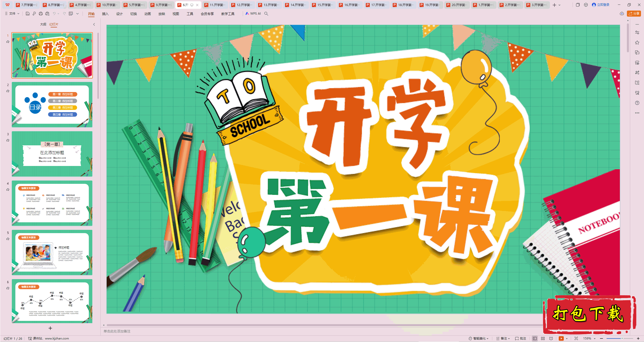644x342 pixels.
Task: Switch to slide sorter grid view
Action: coord(543,338)
